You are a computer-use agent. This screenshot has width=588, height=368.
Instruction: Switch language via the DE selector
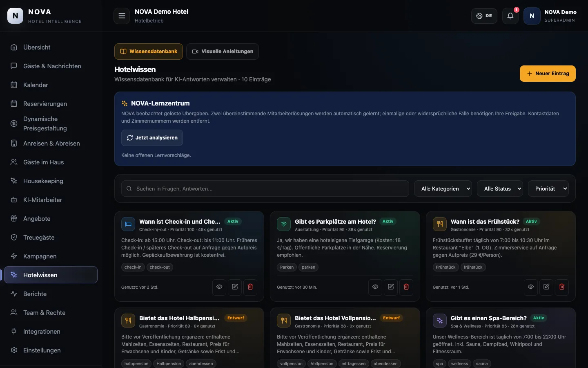coord(484,16)
